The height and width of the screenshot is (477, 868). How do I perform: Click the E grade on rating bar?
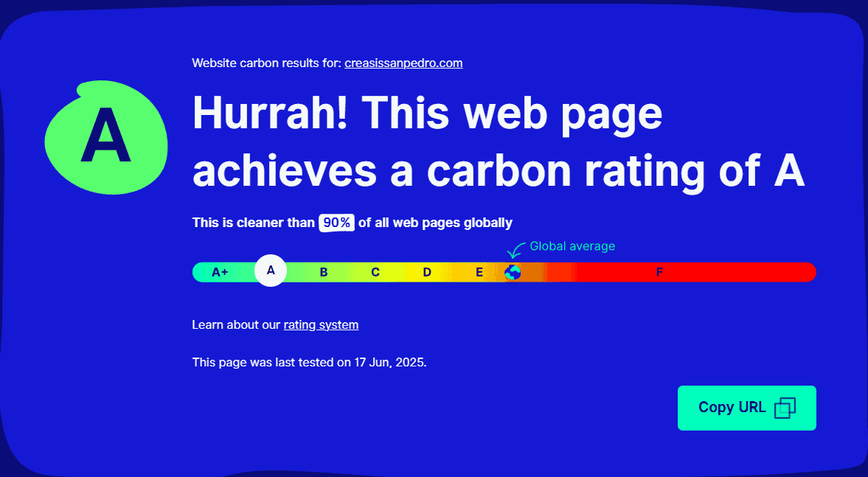coord(479,272)
